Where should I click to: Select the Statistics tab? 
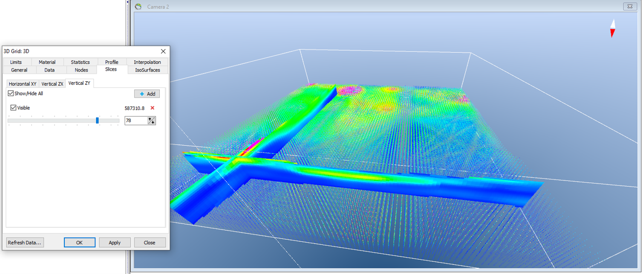click(80, 62)
